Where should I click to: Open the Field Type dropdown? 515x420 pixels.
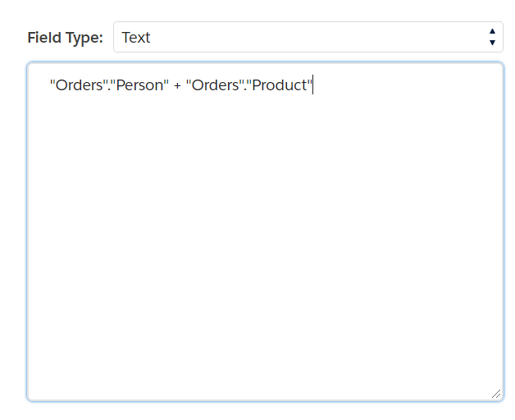[x=308, y=37]
